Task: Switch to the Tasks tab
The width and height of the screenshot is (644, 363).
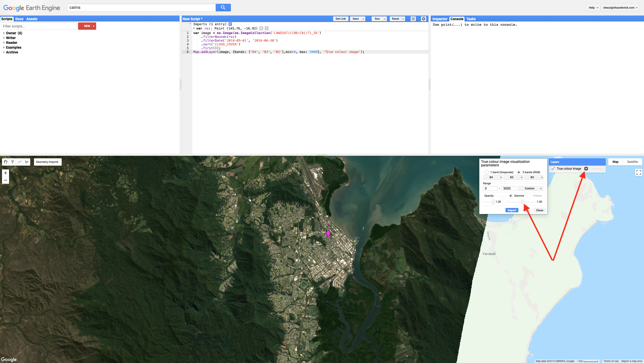Action: pyautogui.click(x=471, y=19)
